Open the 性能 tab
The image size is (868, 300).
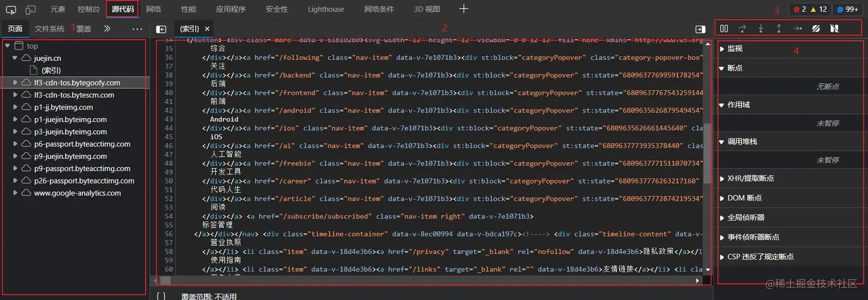188,9
